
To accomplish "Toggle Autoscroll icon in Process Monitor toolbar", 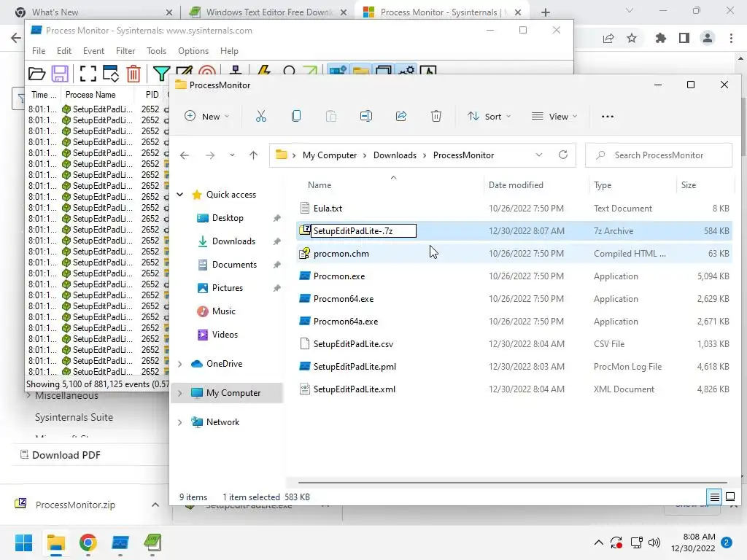I will [111, 74].
